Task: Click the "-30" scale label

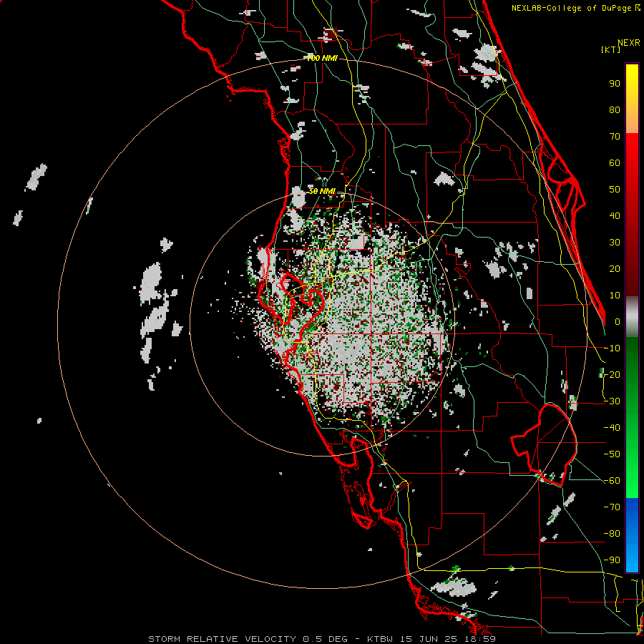Action: (612, 401)
